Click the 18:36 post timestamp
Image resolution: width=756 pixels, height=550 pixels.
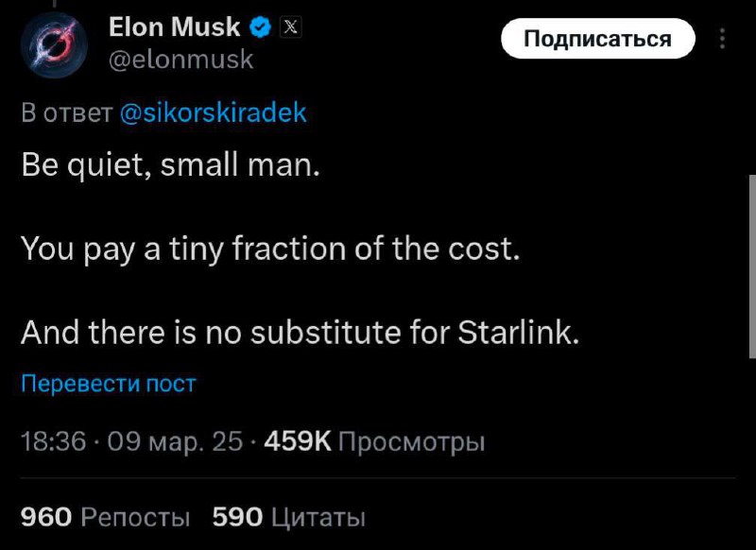coord(52,441)
